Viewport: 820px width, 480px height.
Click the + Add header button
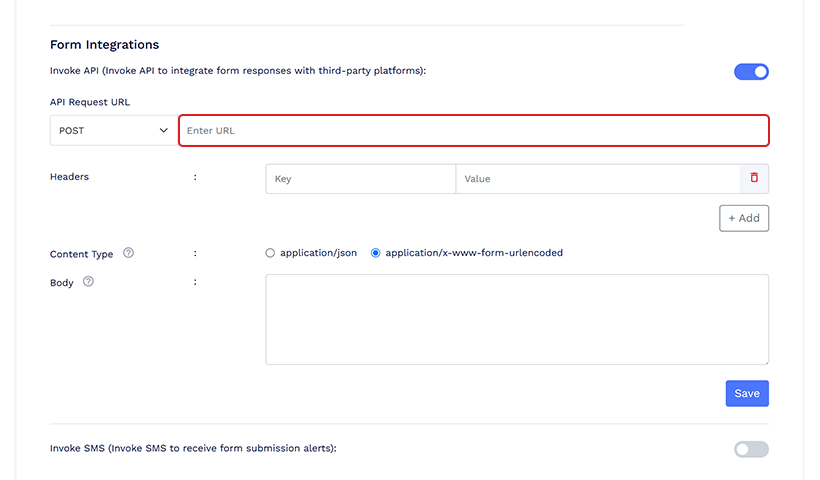click(743, 218)
